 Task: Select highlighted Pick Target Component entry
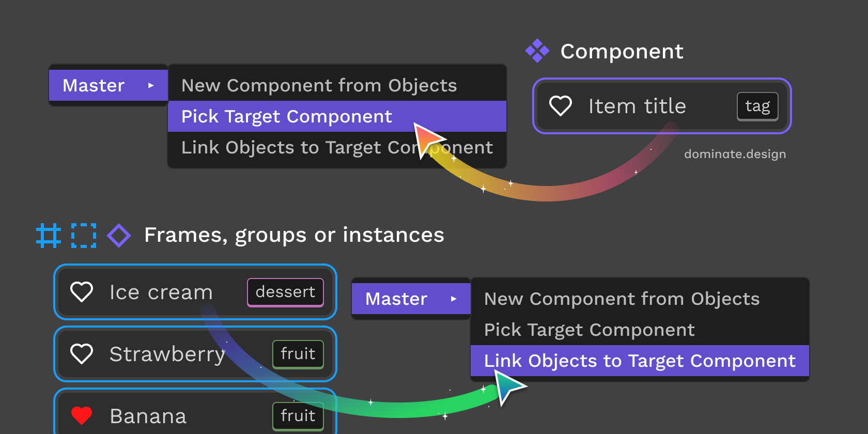(x=337, y=116)
